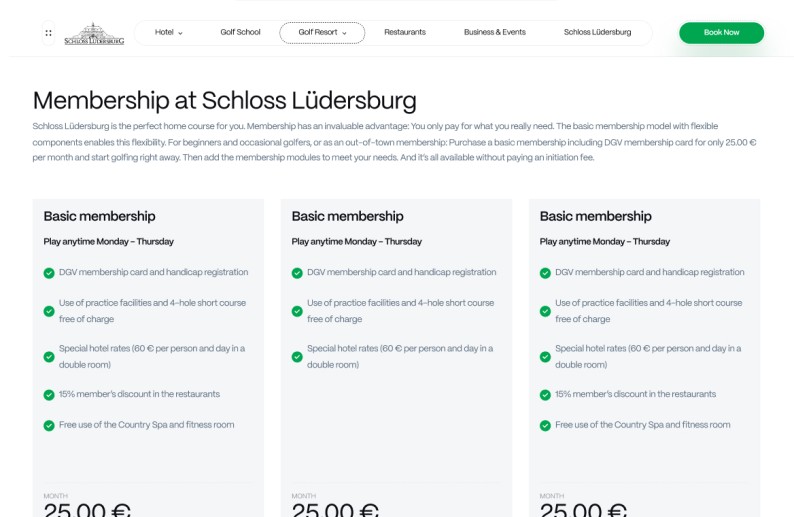
Task: Expand the Hotel dropdown menu
Action: click(169, 33)
